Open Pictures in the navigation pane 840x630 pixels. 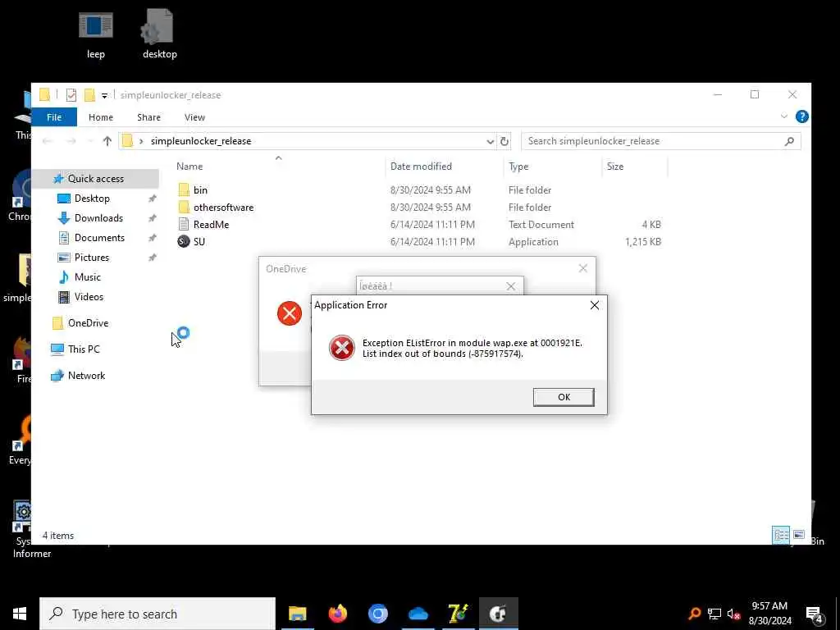pyautogui.click(x=92, y=257)
